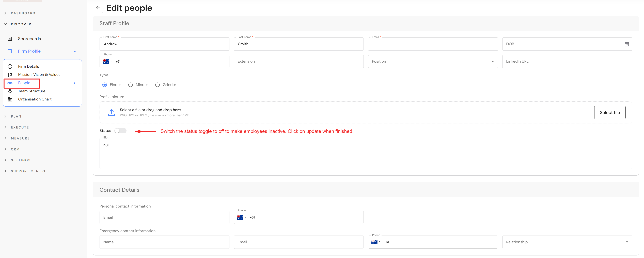
Task: Open the DOB calendar picker icon
Action: click(626, 44)
